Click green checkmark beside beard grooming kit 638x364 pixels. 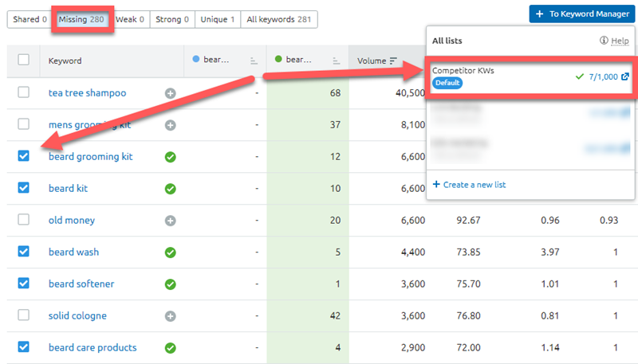point(170,157)
